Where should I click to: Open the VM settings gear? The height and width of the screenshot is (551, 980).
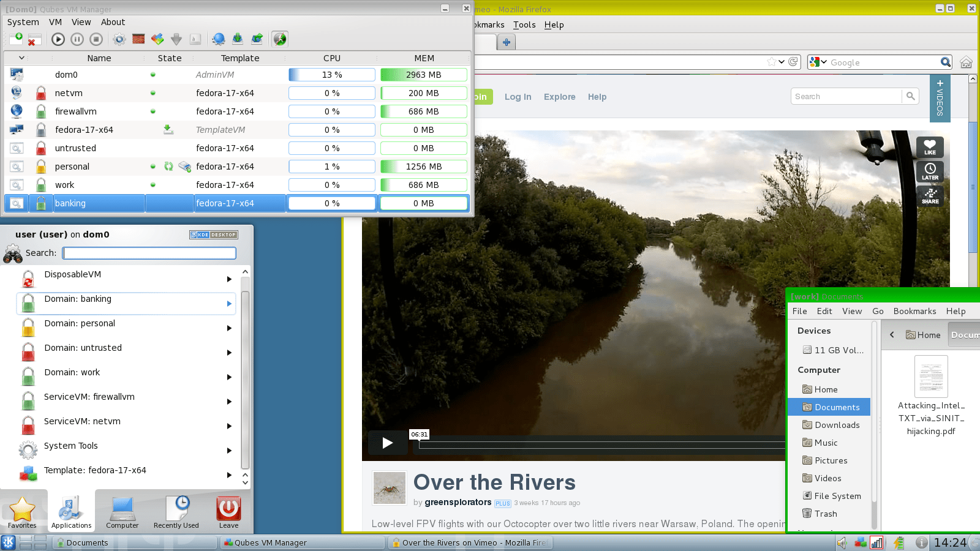118,39
